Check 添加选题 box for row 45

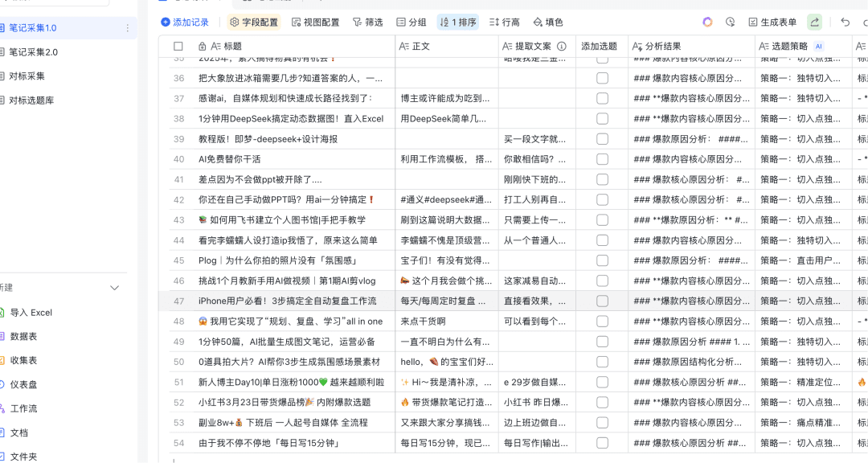coord(602,260)
